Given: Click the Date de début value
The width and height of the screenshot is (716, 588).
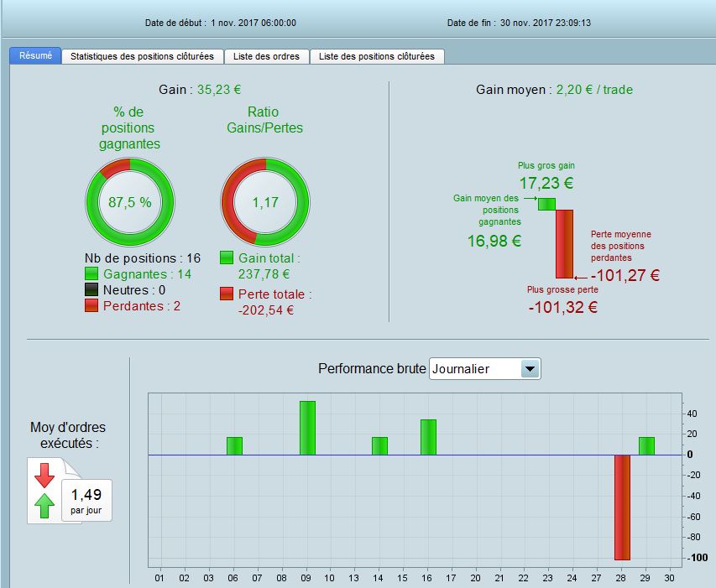Looking at the screenshot, I should (253, 23).
